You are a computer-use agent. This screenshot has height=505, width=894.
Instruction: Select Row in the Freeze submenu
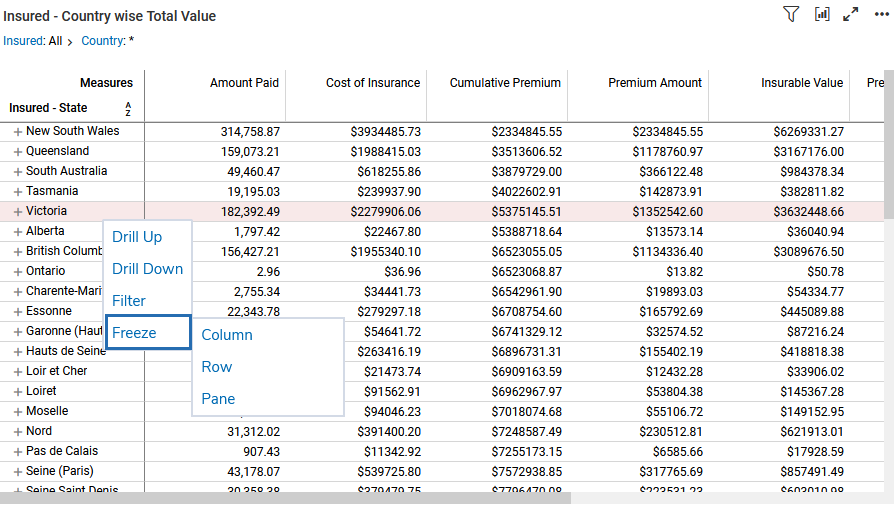click(217, 367)
